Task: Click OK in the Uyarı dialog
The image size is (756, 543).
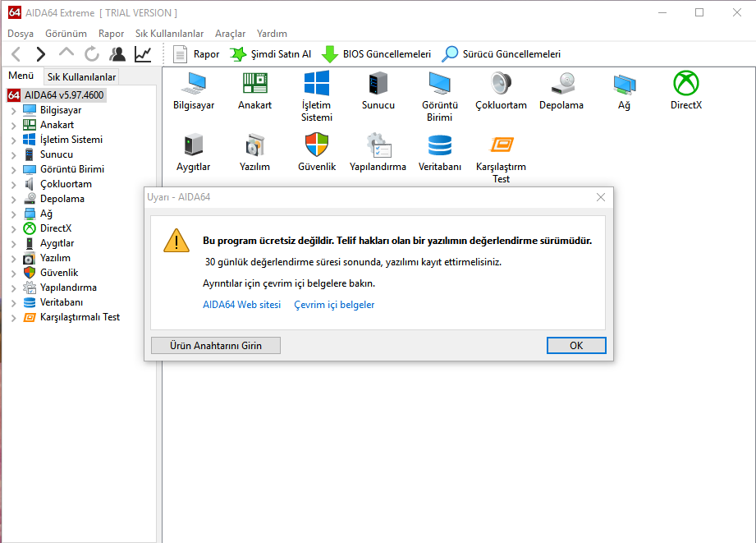Action: 576,346
